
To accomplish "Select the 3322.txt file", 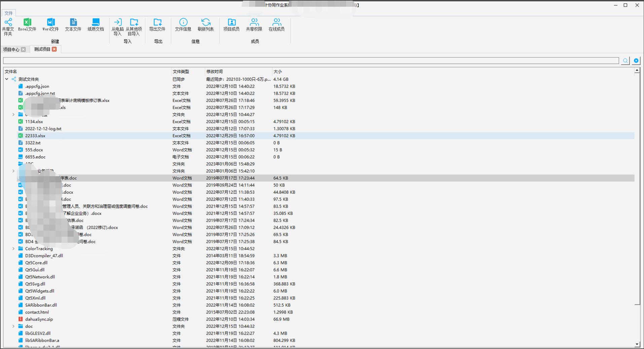I will (x=33, y=143).
